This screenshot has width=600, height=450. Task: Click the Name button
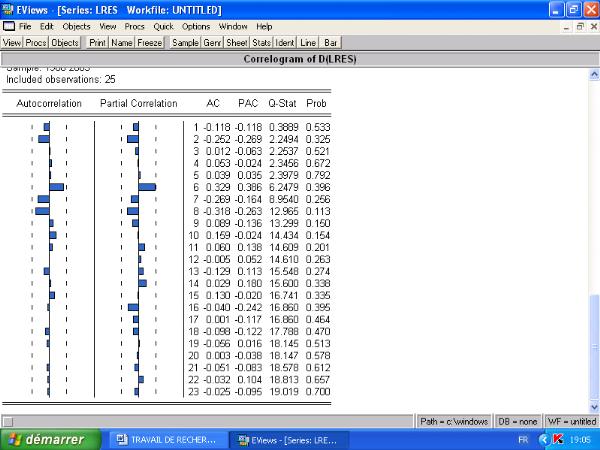point(122,42)
